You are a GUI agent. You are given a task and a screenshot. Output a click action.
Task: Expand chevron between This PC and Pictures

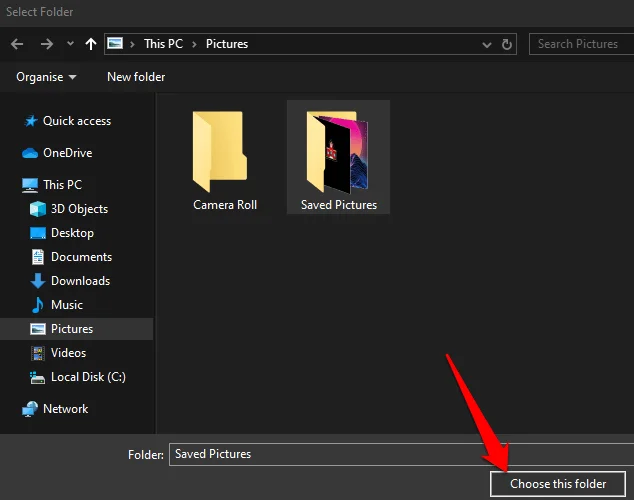click(194, 44)
